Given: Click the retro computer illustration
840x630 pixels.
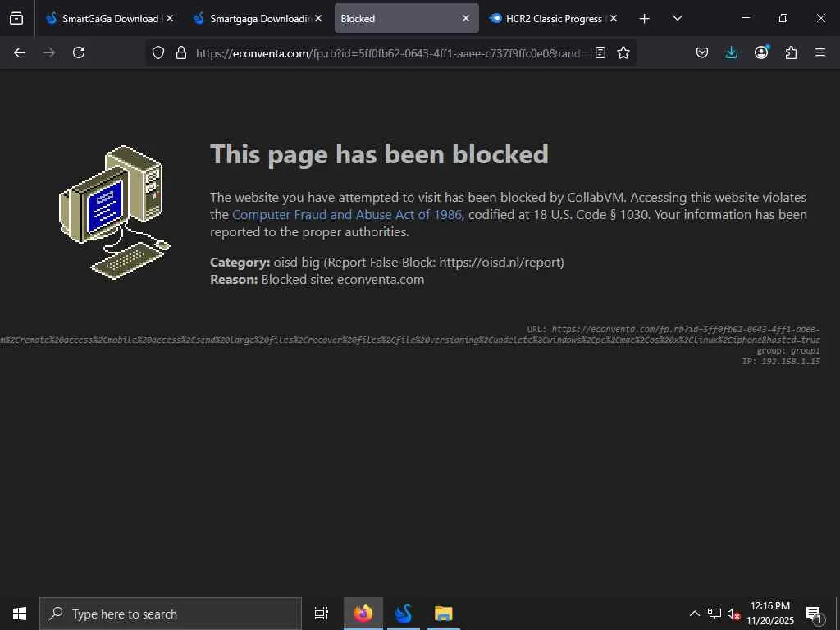Looking at the screenshot, I should coord(115,212).
